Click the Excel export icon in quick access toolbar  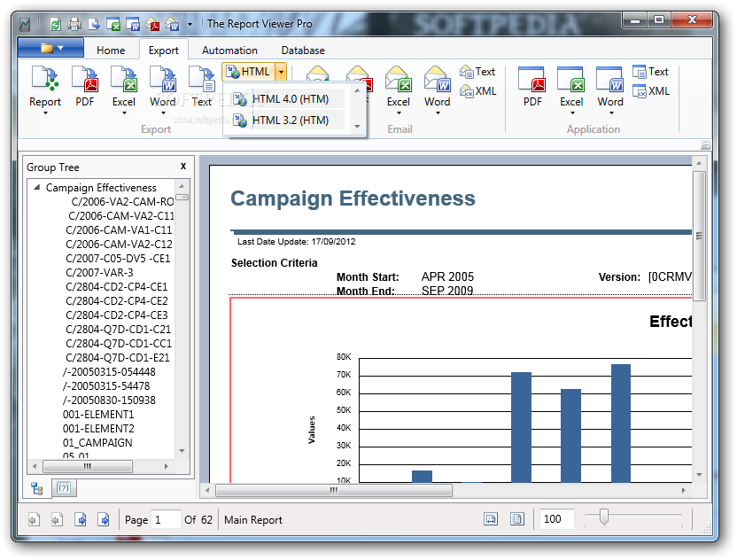[113, 24]
